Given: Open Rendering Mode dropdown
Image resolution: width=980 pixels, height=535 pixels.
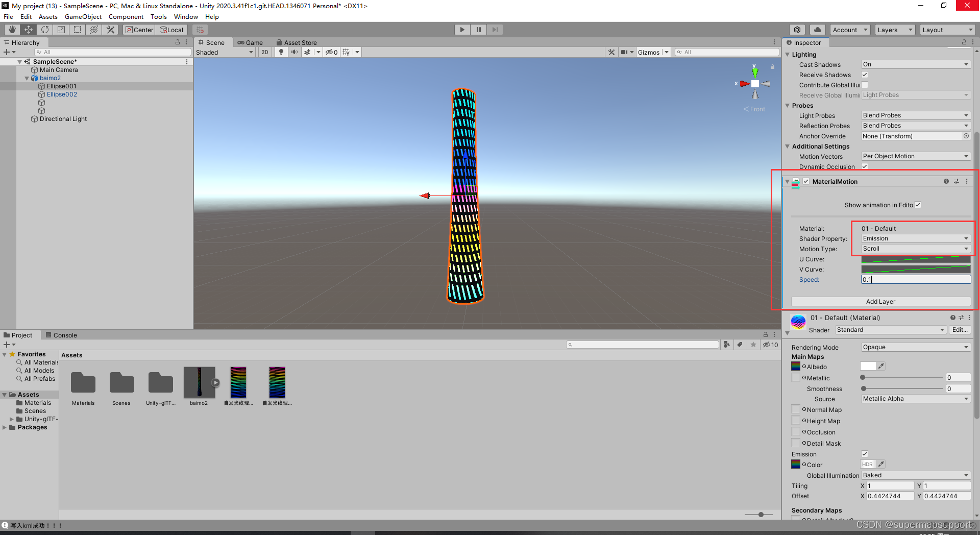Looking at the screenshot, I should 916,347.
